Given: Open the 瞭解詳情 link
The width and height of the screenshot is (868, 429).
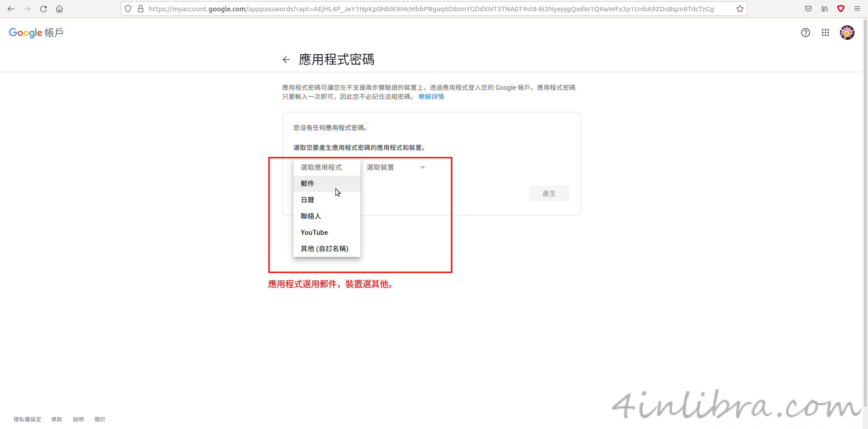Looking at the screenshot, I should pyautogui.click(x=431, y=97).
